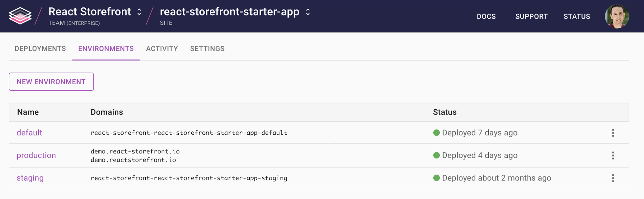The image size is (644, 199).
Task: Open the more options menu for production
Action: click(613, 156)
